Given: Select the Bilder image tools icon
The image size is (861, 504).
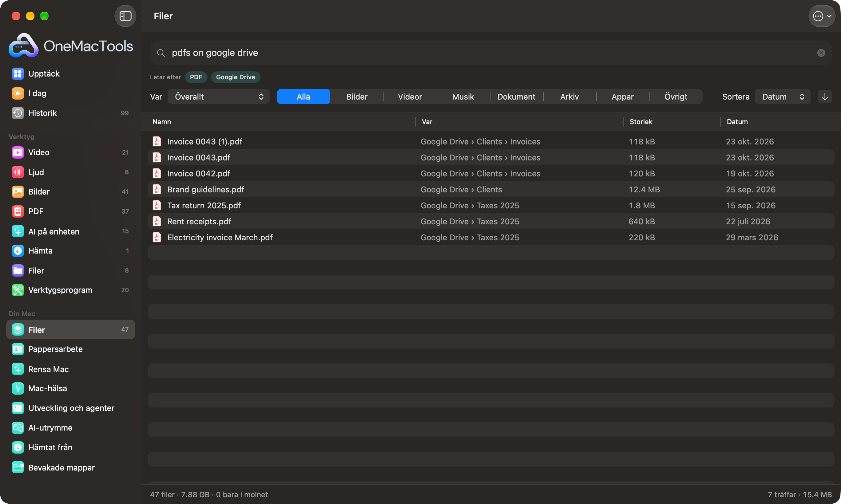Looking at the screenshot, I should pyautogui.click(x=18, y=191).
